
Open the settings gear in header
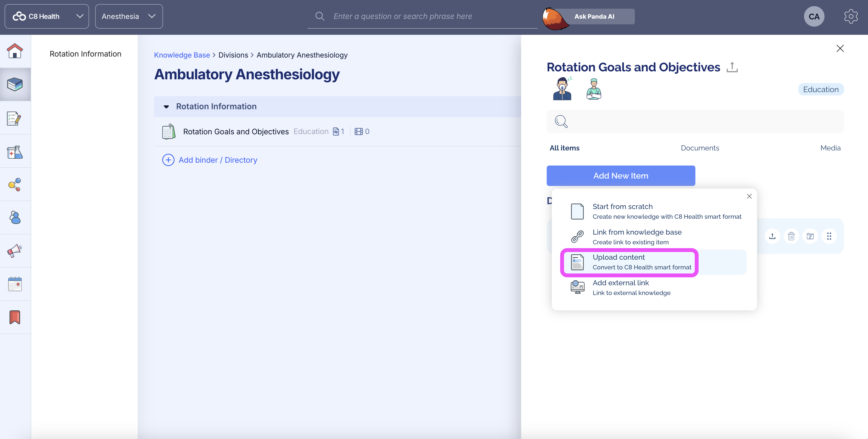851,17
